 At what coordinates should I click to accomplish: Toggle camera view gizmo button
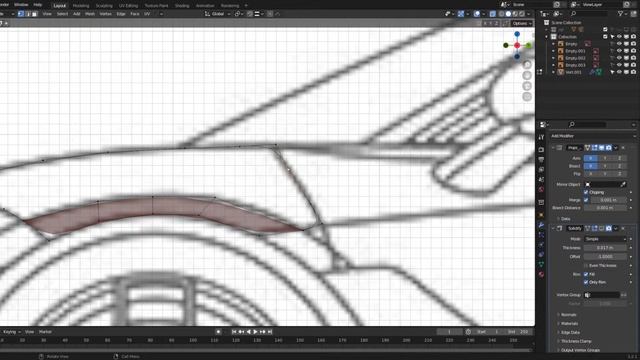[x=527, y=86]
